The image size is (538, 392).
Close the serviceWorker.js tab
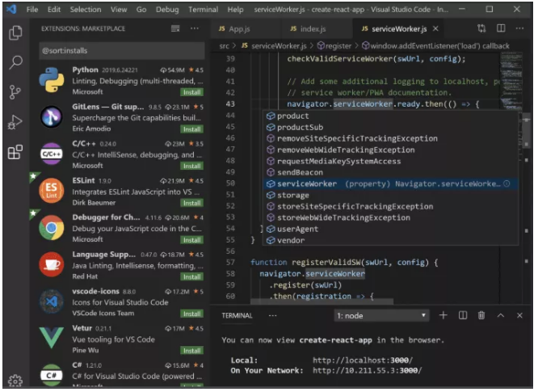435,28
